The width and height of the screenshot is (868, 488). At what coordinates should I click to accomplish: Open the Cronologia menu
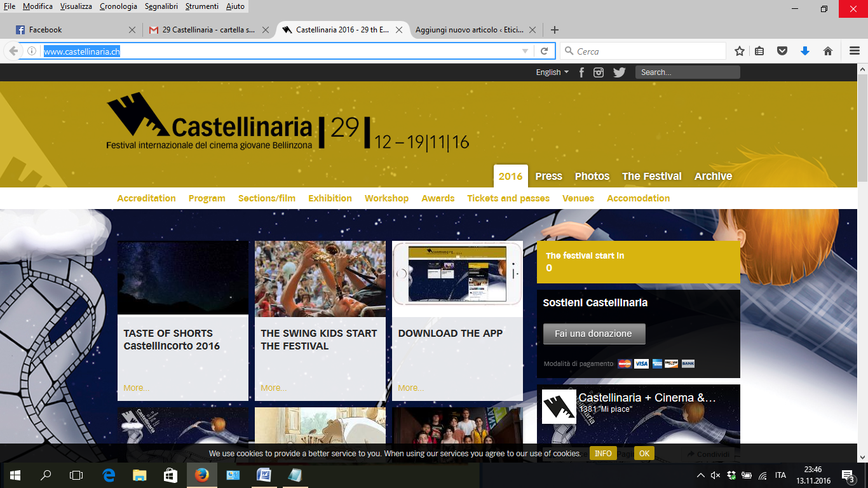click(118, 6)
